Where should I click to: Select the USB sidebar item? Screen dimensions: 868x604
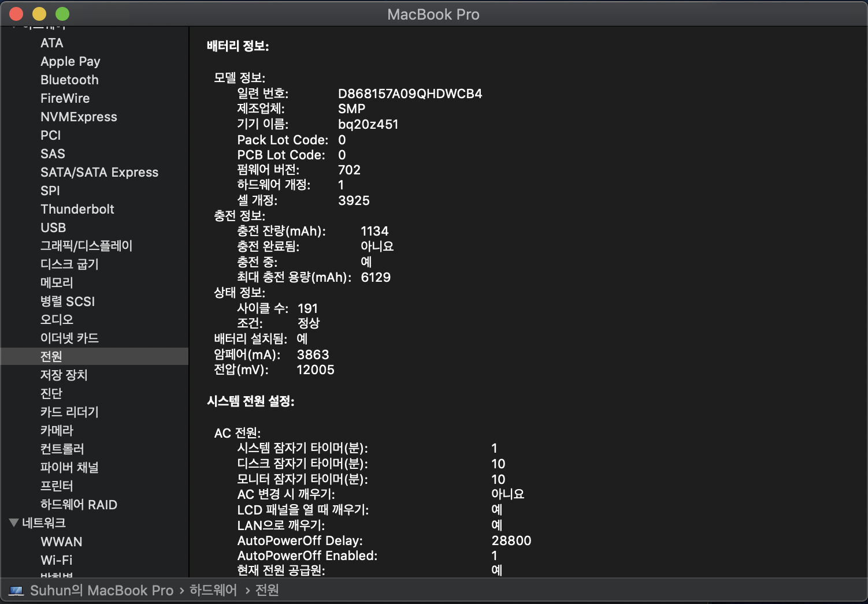53,228
